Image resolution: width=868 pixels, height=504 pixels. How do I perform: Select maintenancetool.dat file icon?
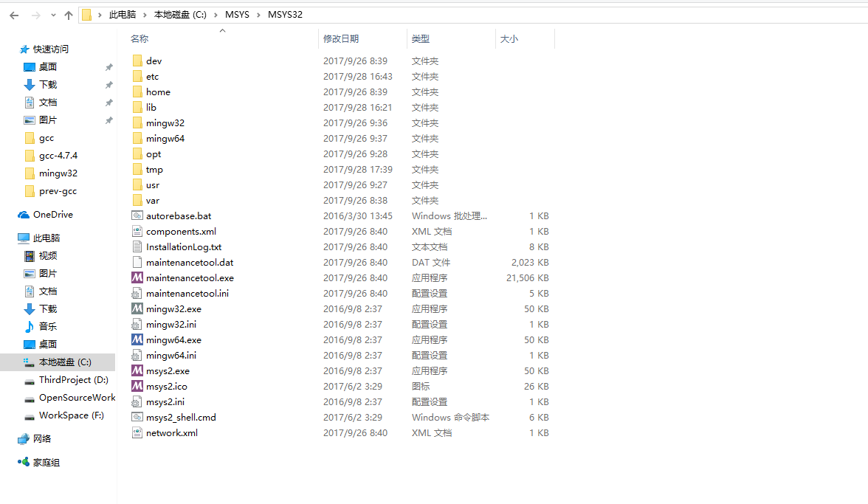(x=137, y=262)
